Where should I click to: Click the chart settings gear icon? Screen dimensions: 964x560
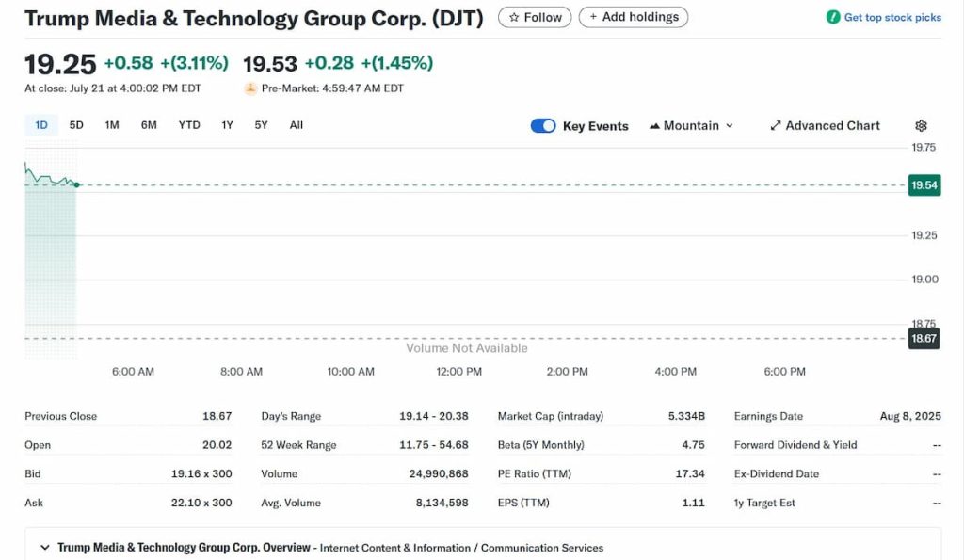921,125
